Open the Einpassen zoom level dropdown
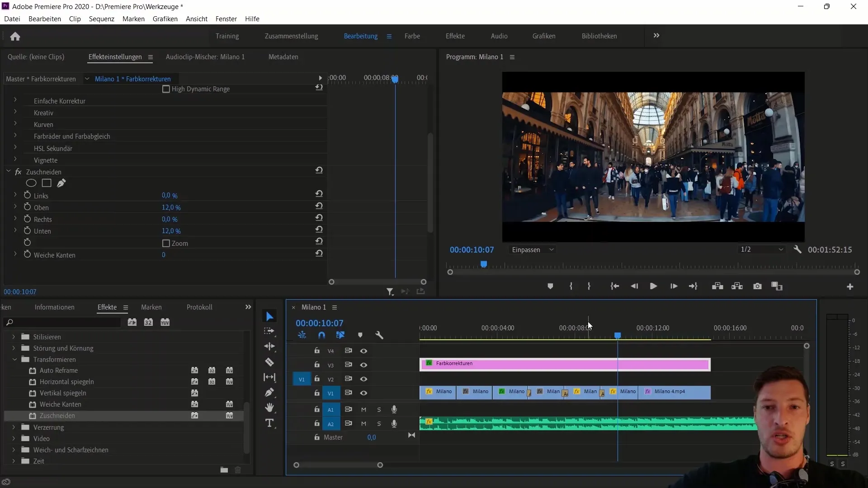868x488 pixels. (533, 249)
